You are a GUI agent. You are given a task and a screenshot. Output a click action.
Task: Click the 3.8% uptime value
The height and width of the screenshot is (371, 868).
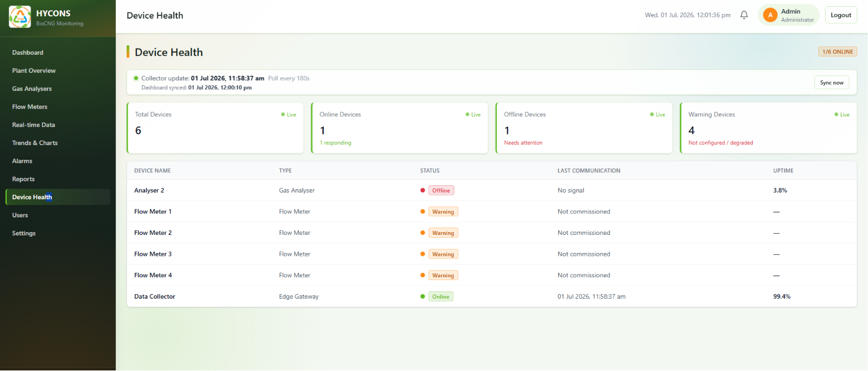point(780,190)
